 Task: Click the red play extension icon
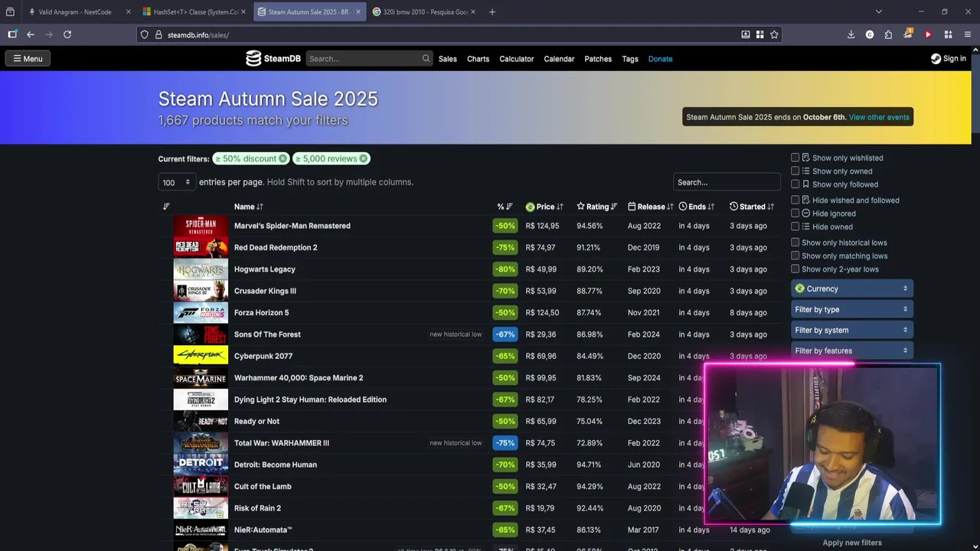pyautogui.click(x=928, y=34)
